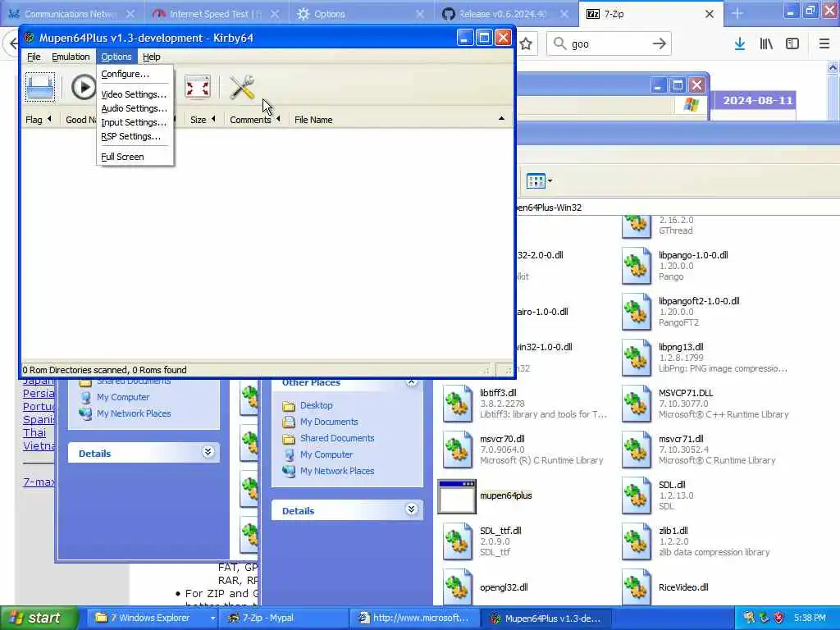
Task: Click the Open ROM toolbar icon in Mupen64Plus
Action: 40,87
